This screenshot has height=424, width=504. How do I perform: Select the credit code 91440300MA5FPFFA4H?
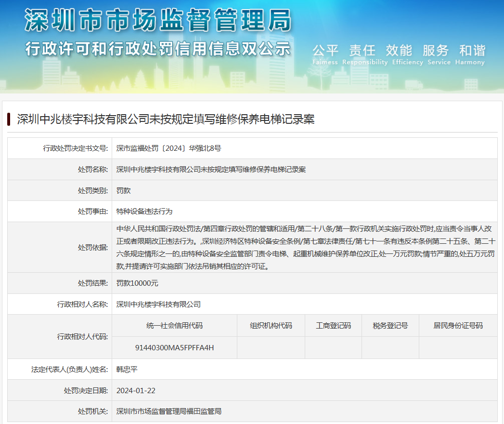pos(175,348)
